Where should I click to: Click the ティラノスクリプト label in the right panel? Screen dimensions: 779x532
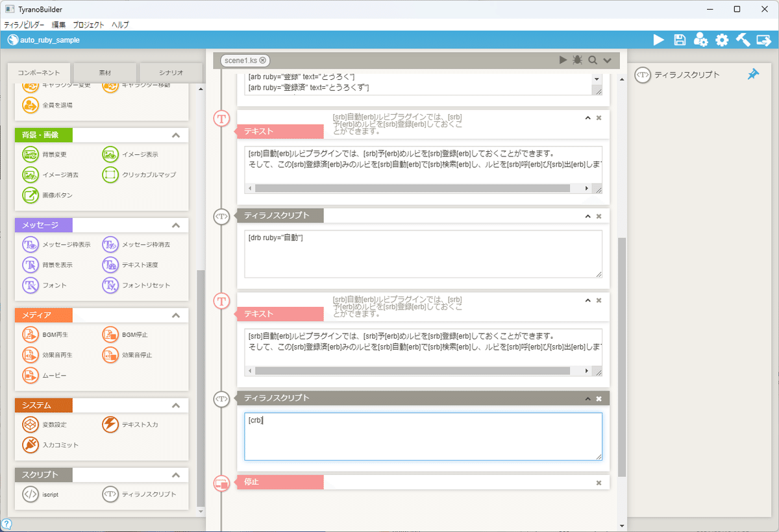[x=687, y=75]
